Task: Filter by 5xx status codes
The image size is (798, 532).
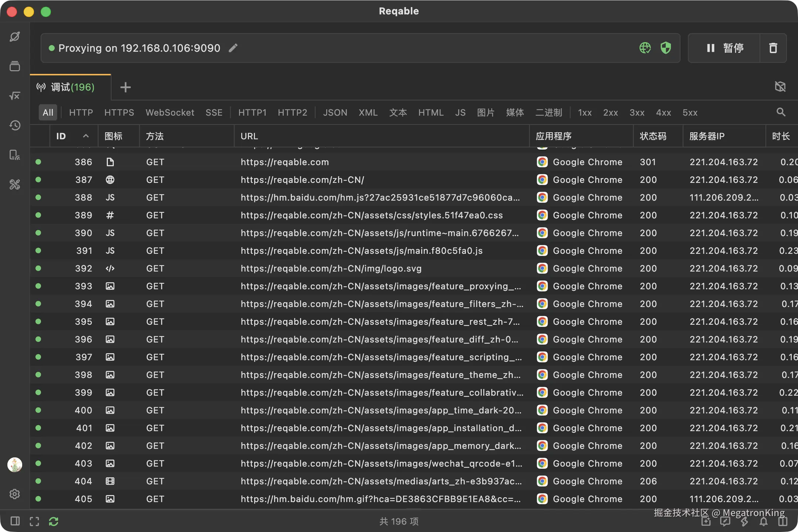Action: click(x=690, y=113)
